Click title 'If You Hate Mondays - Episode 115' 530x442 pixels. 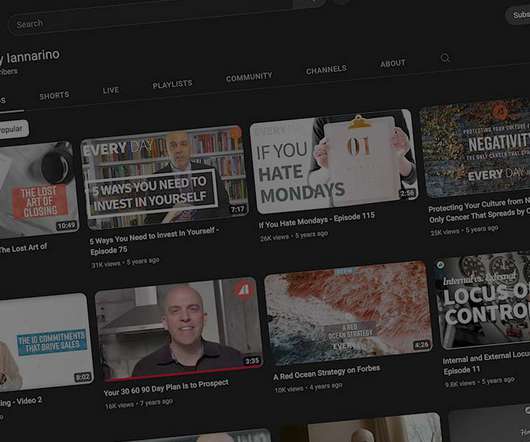pos(317,220)
